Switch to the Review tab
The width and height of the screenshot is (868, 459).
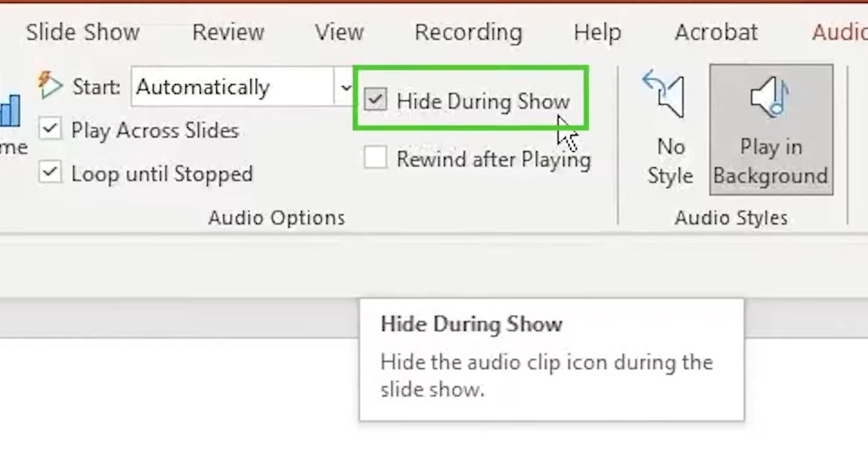[228, 32]
